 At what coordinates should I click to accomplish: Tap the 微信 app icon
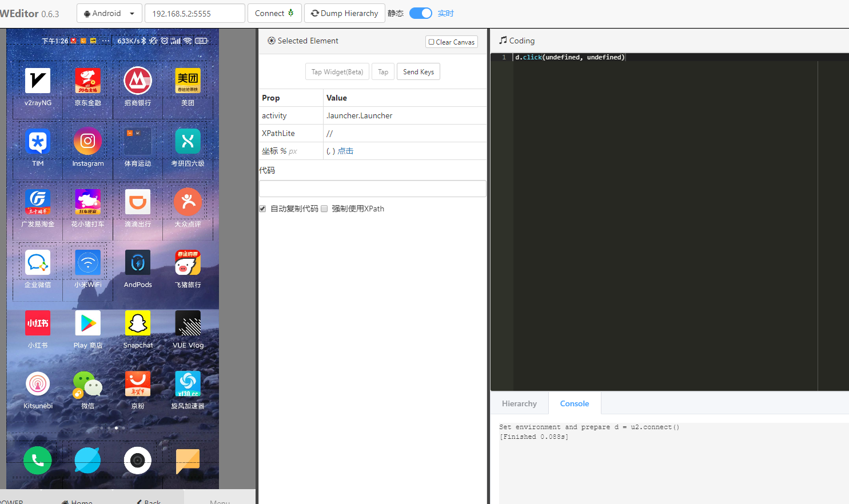click(x=87, y=384)
